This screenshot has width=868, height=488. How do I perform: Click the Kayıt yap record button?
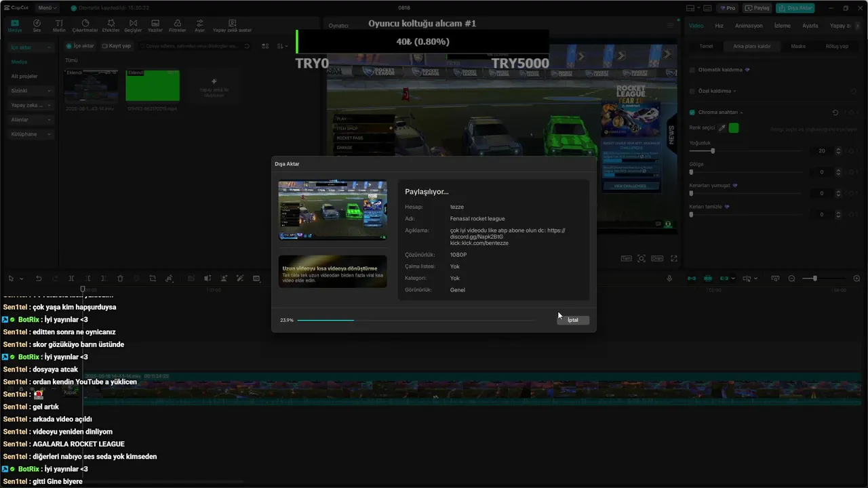point(116,46)
